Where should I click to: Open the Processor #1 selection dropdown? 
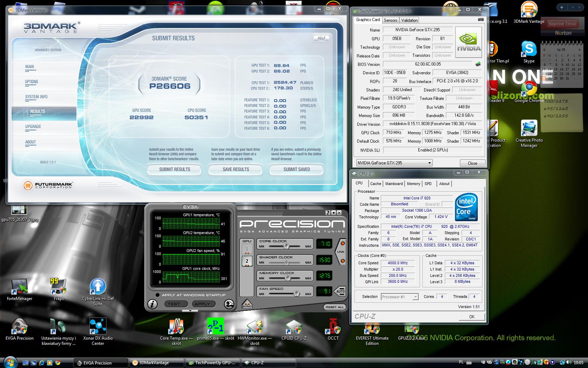[415, 297]
